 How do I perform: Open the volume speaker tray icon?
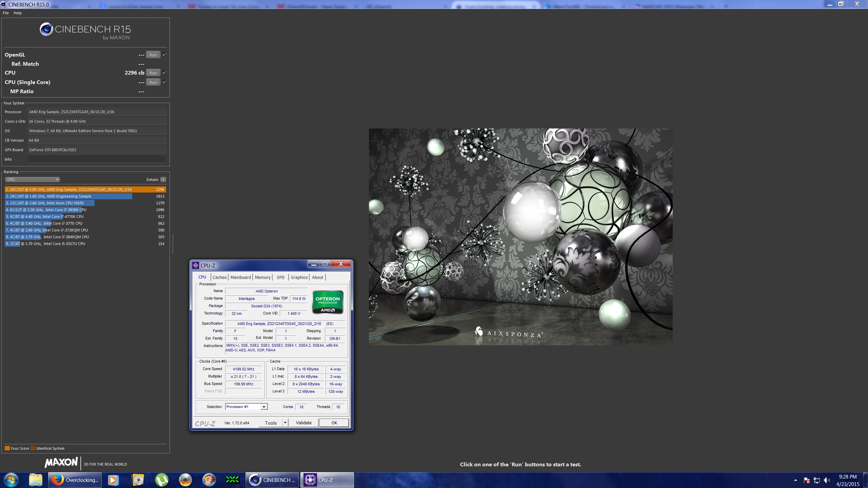tap(827, 480)
